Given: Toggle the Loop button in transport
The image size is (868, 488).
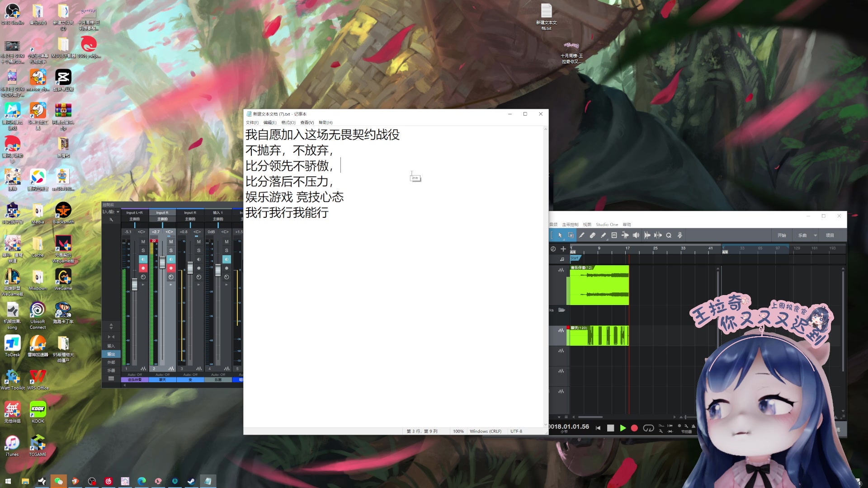Looking at the screenshot, I should (x=648, y=428).
